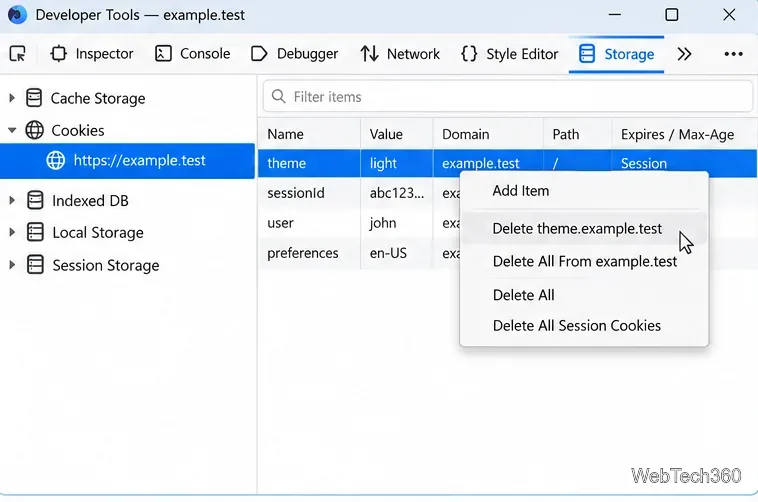Open the Style Editor tab
This screenshot has width=758, height=502.
tap(510, 54)
